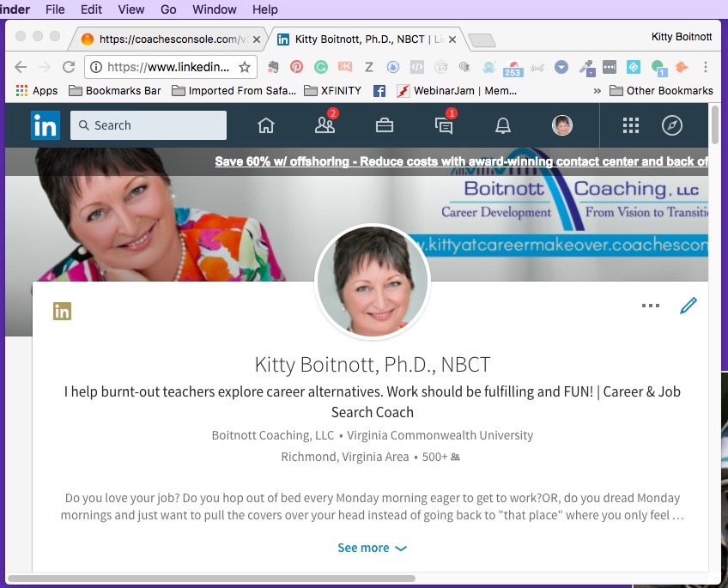Click the LinkedIn Search field

(x=149, y=125)
